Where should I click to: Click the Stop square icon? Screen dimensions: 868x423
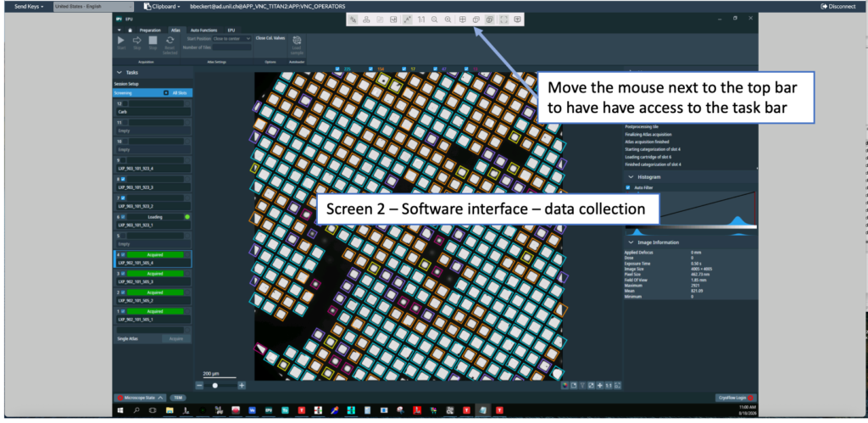coord(153,41)
